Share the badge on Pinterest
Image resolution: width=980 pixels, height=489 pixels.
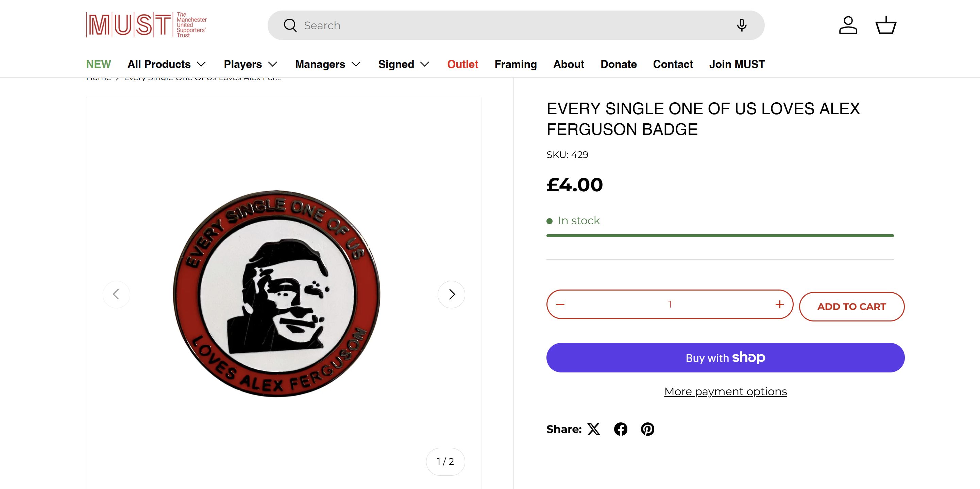(x=647, y=429)
